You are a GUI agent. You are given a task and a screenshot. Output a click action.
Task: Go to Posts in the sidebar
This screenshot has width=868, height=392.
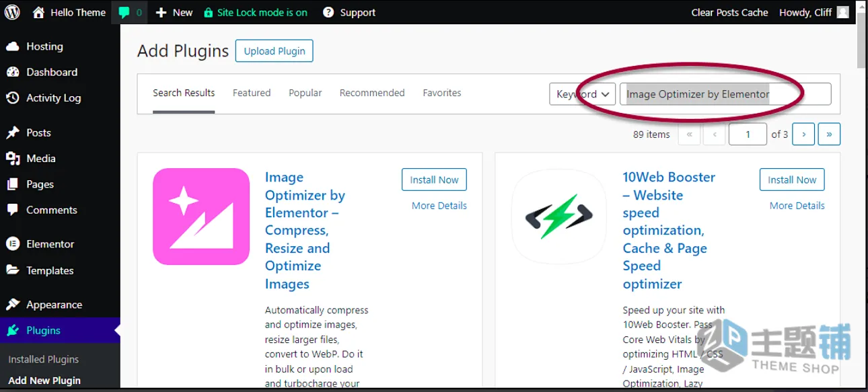point(38,132)
